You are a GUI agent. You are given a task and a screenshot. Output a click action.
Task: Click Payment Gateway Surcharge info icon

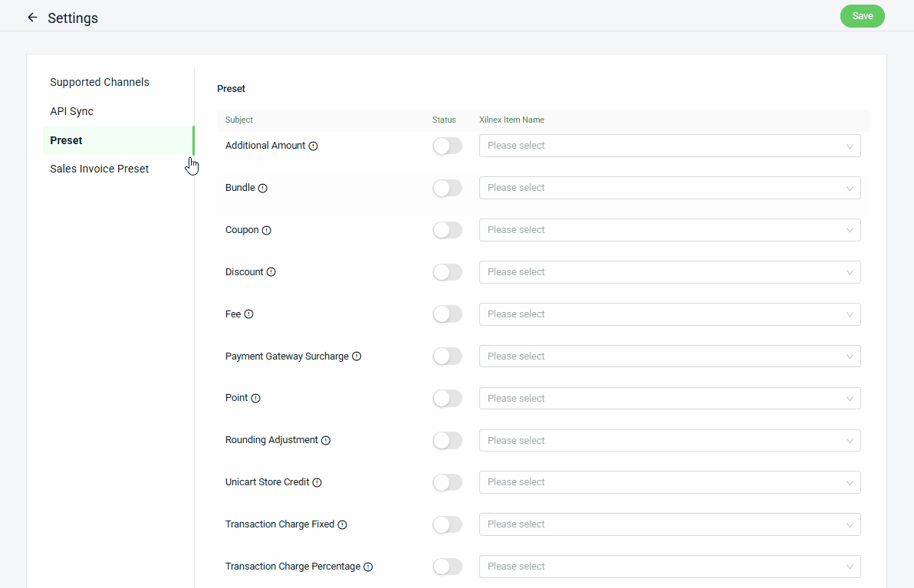click(x=357, y=356)
